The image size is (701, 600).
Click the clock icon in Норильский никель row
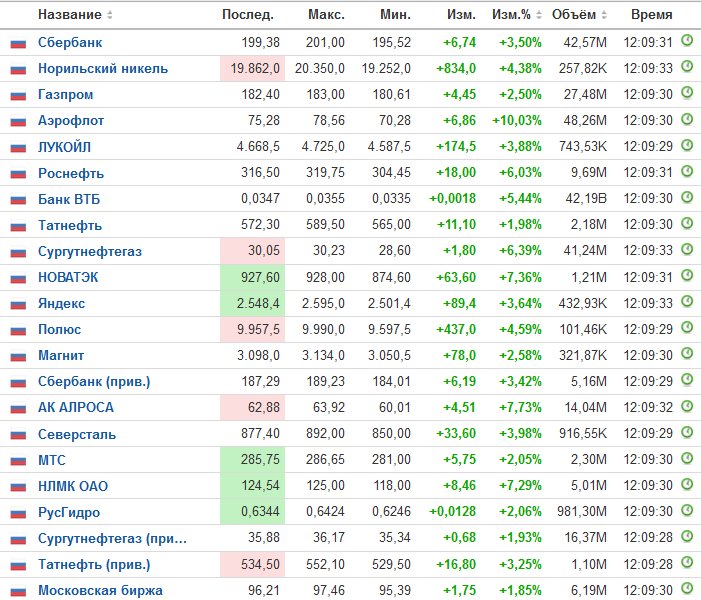687,67
